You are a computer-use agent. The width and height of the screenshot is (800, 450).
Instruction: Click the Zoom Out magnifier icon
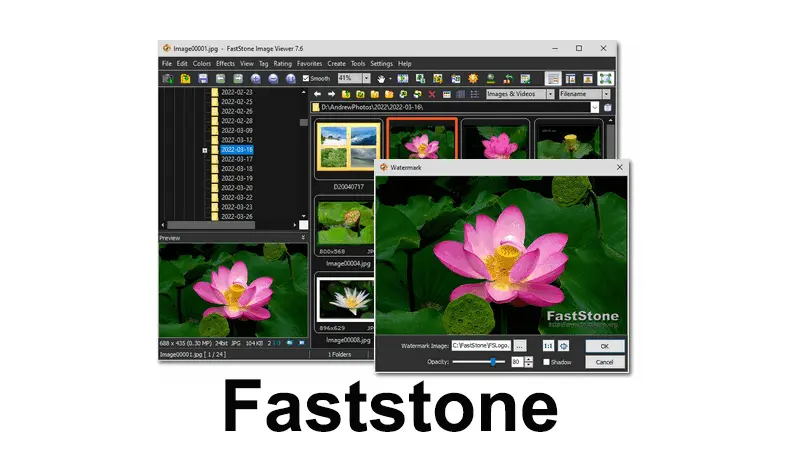(273, 79)
